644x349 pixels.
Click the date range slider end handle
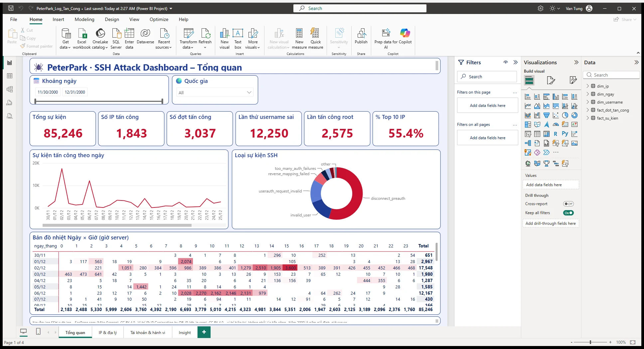click(x=162, y=101)
